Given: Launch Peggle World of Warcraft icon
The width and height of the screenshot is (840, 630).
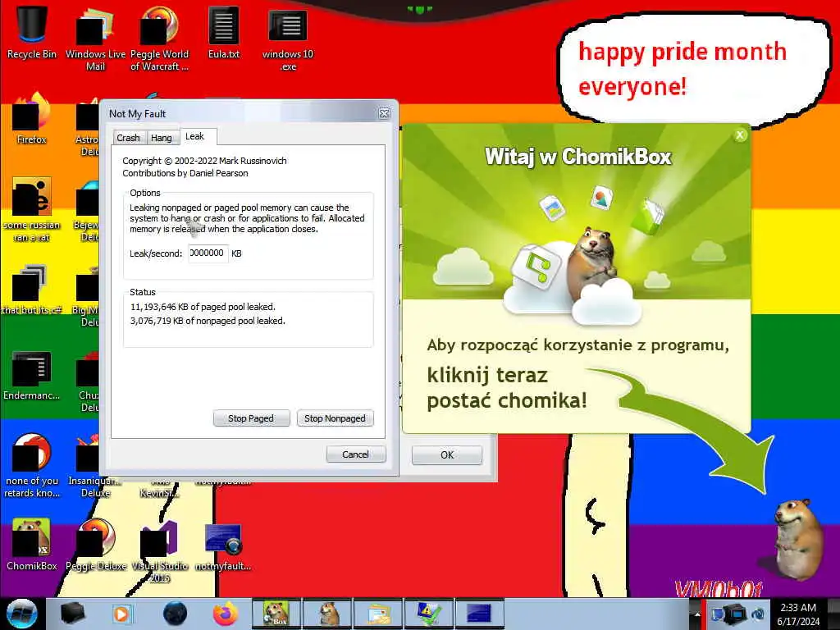Looking at the screenshot, I should [160, 38].
